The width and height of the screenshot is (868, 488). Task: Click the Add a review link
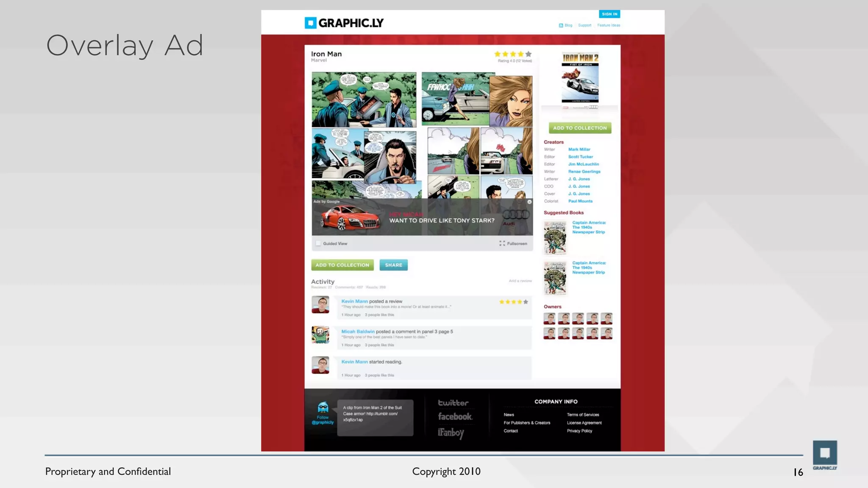520,281
